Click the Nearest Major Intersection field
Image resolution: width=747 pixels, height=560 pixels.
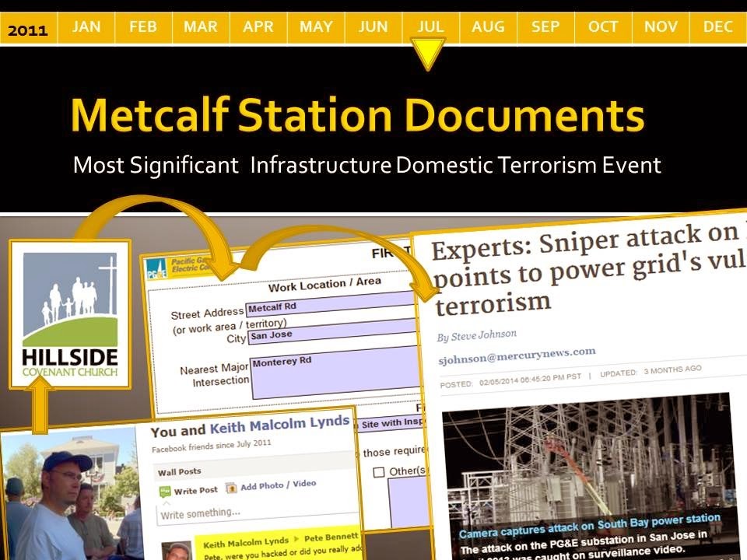(x=335, y=373)
